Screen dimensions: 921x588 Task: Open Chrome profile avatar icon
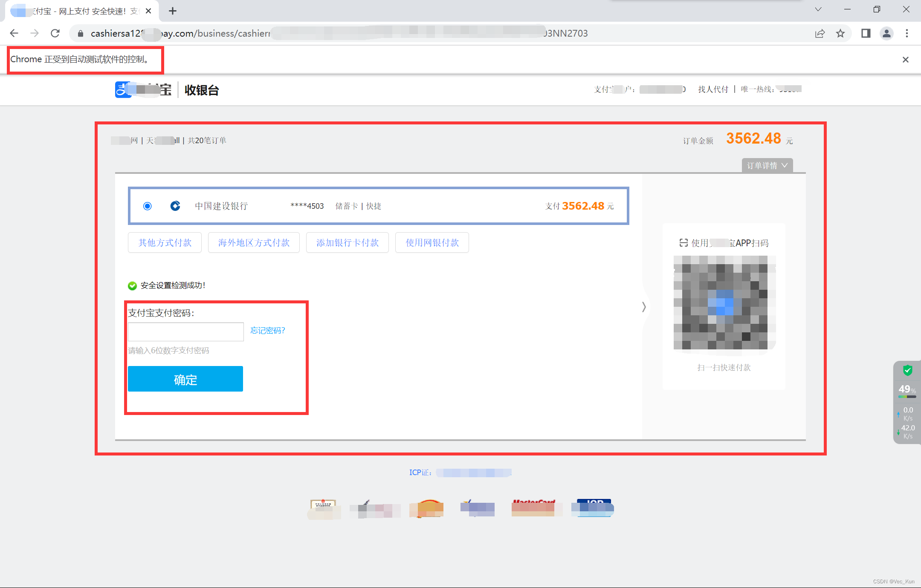pyautogui.click(x=886, y=33)
